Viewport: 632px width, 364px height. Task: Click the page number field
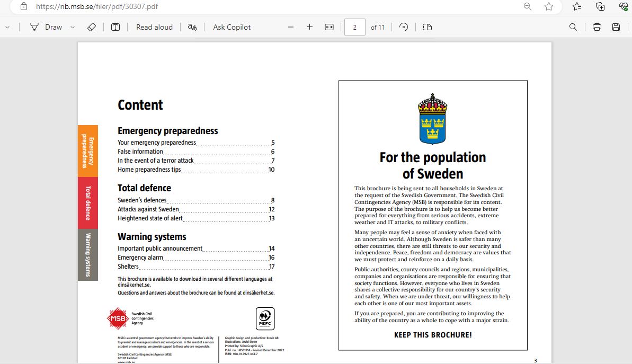coord(355,27)
